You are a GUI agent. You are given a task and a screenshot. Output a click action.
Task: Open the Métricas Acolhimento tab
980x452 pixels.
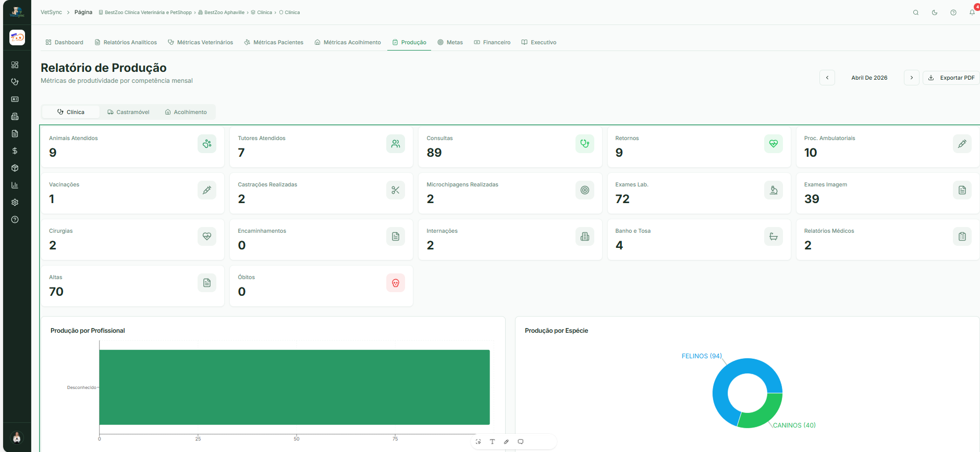[348, 42]
